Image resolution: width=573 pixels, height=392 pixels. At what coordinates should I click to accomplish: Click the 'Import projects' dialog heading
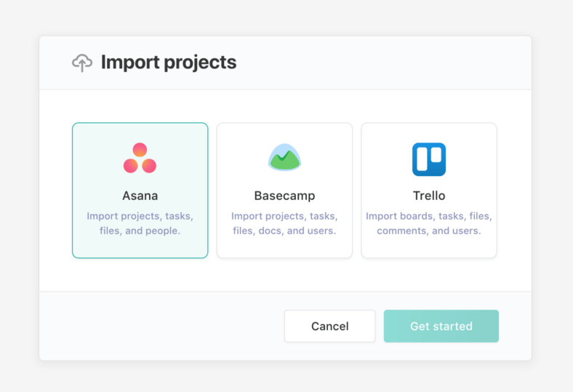tap(169, 62)
